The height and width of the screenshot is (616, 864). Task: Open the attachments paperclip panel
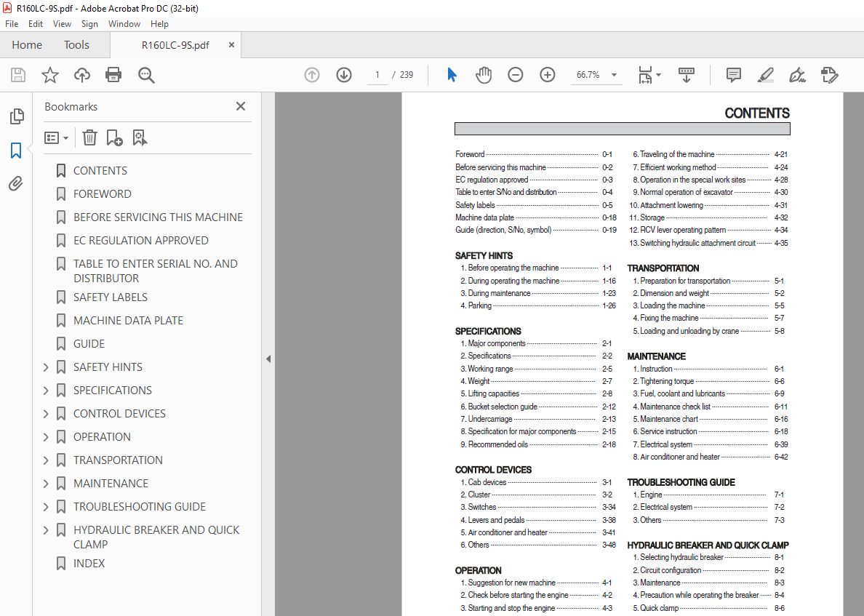[16, 183]
